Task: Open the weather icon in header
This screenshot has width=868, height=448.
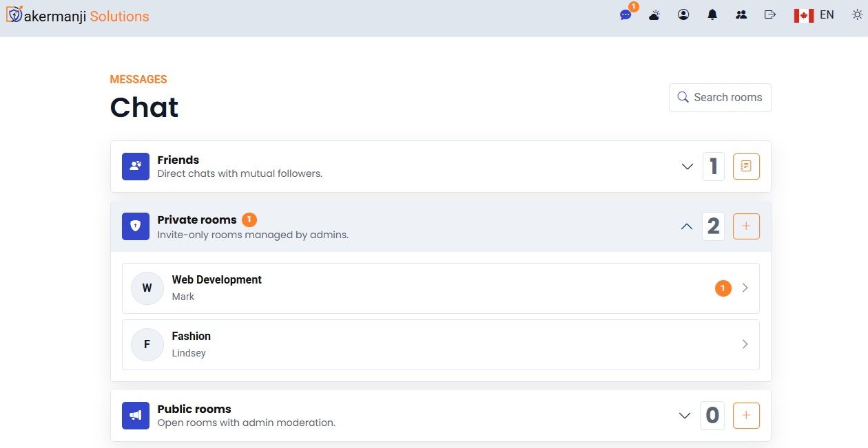Action: tap(654, 14)
